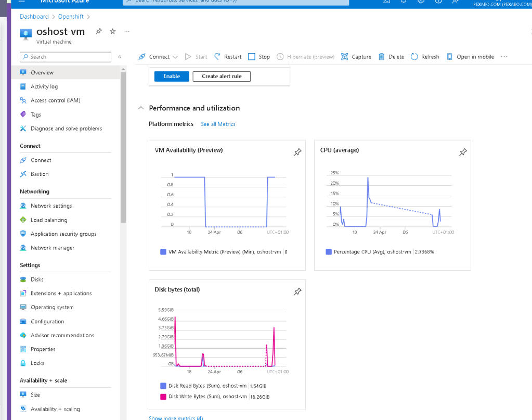Collapse the sidebar menu with chevrons
Screen dimensions: 532x420
click(120, 57)
